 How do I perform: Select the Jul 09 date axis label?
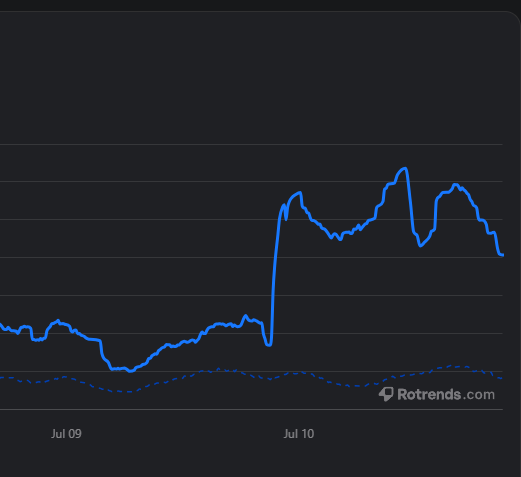(66, 434)
